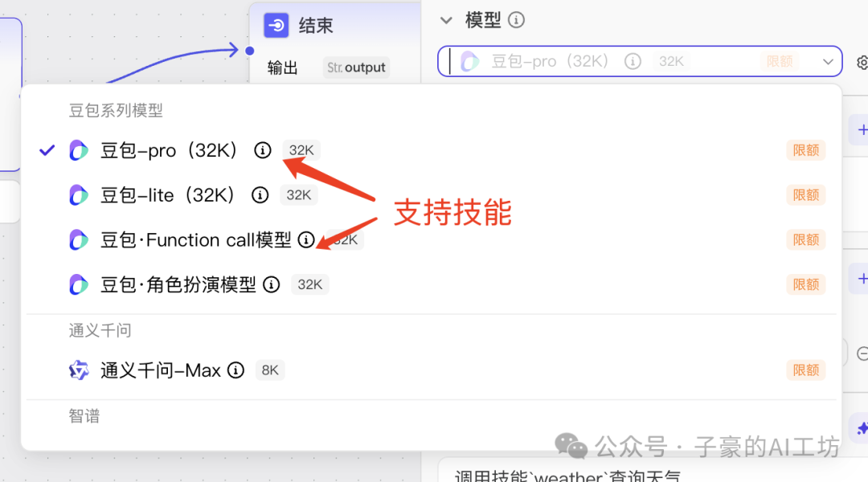Select the checked 豆包-pro (32K) option

[x=432, y=150]
